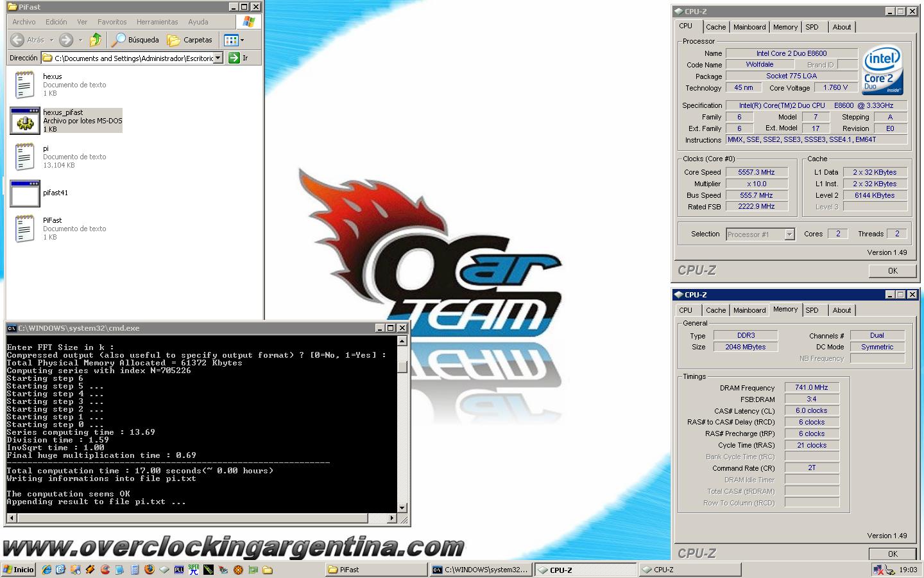Click the Forward arrow in Explorer toolbar
The height and width of the screenshot is (578, 924).
pos(65,40)
